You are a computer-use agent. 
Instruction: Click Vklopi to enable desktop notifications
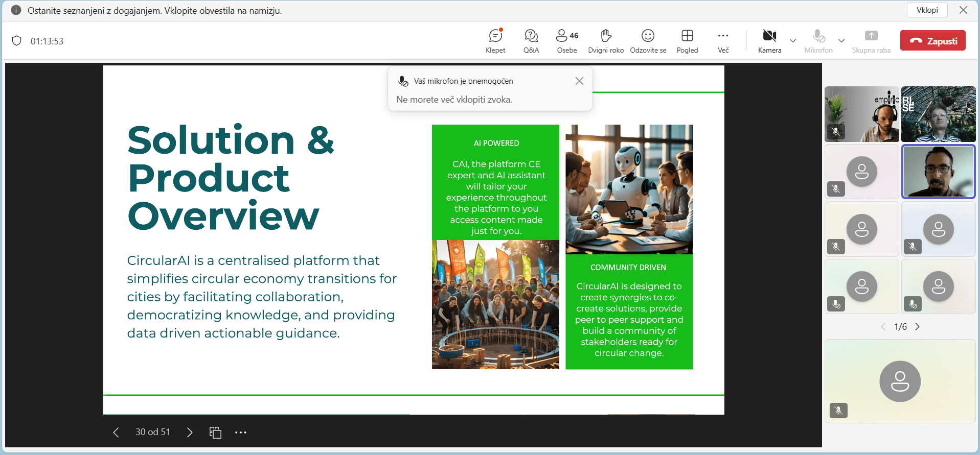point(927,10)
